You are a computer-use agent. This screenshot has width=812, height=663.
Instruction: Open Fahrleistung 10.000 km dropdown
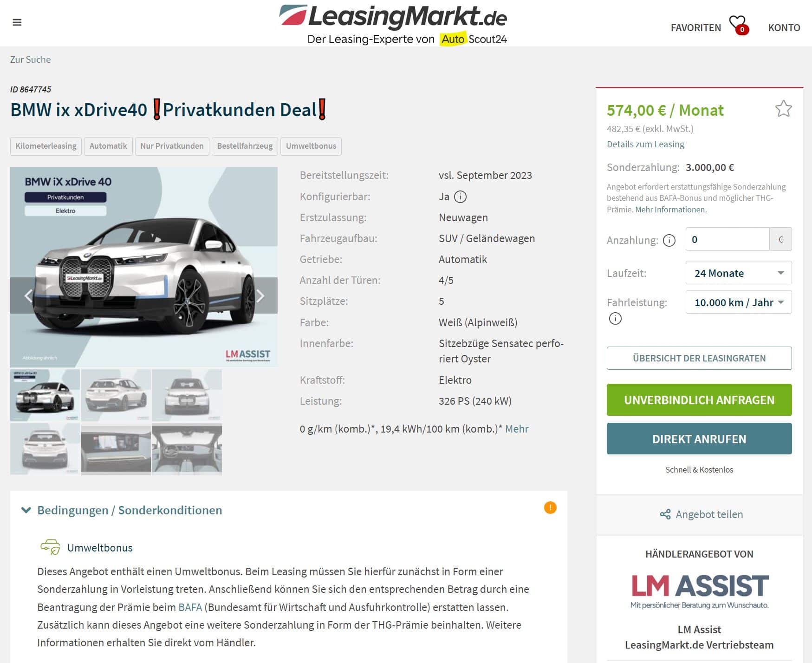tap(738, 302)
